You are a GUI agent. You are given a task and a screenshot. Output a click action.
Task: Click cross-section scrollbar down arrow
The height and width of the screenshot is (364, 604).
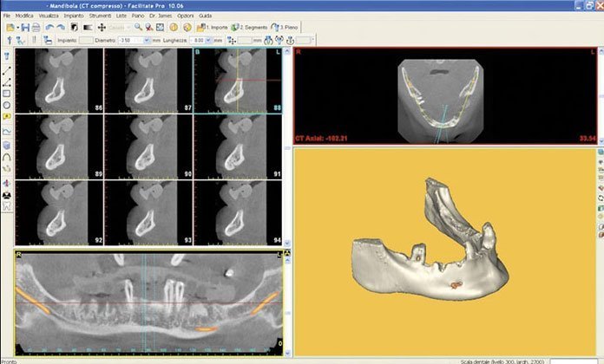pyautogui.click(x=287, y=243)
